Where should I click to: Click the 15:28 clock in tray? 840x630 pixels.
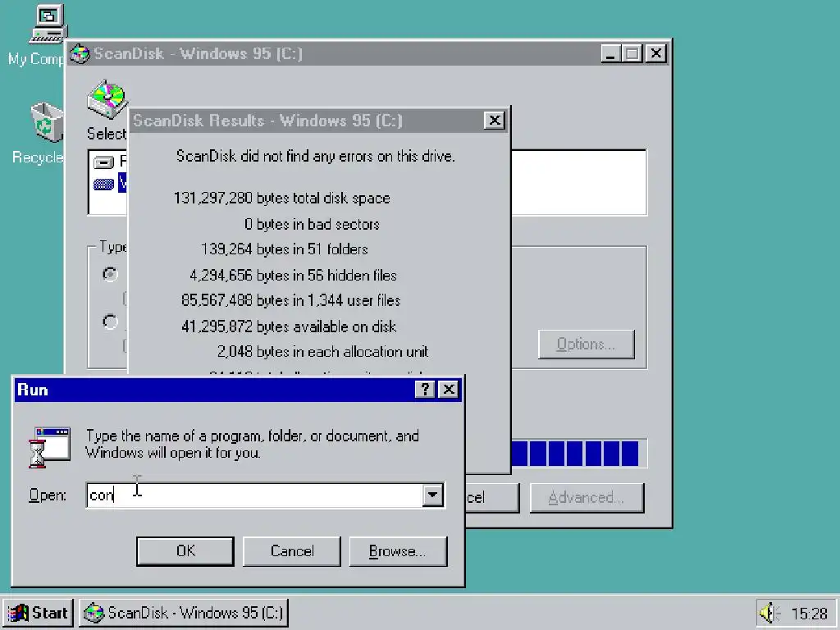coord(810,614)
